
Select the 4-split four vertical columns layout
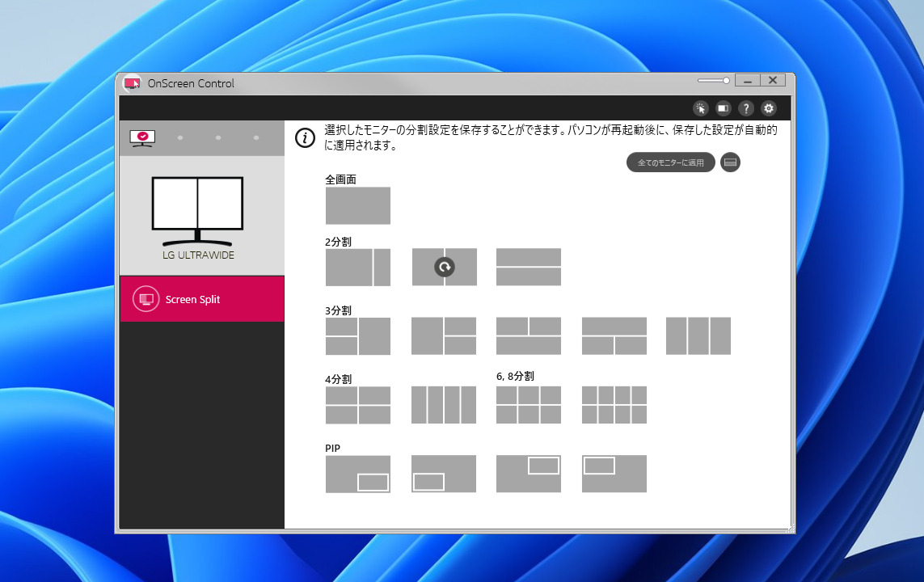[x=444, y=405]
